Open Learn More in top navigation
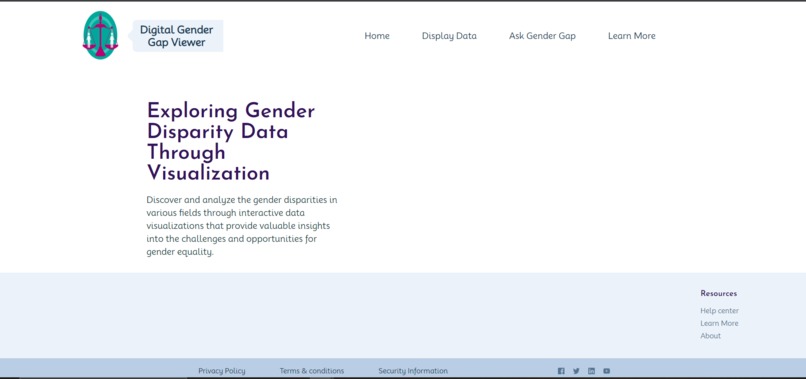This screenshot has width=806, height=379. 632,36
